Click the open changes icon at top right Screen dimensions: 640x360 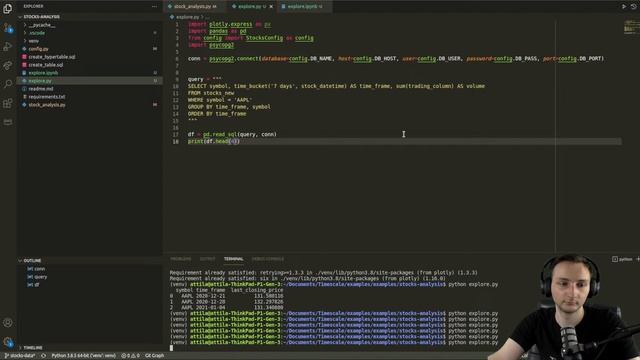click(x=634, y=7)
